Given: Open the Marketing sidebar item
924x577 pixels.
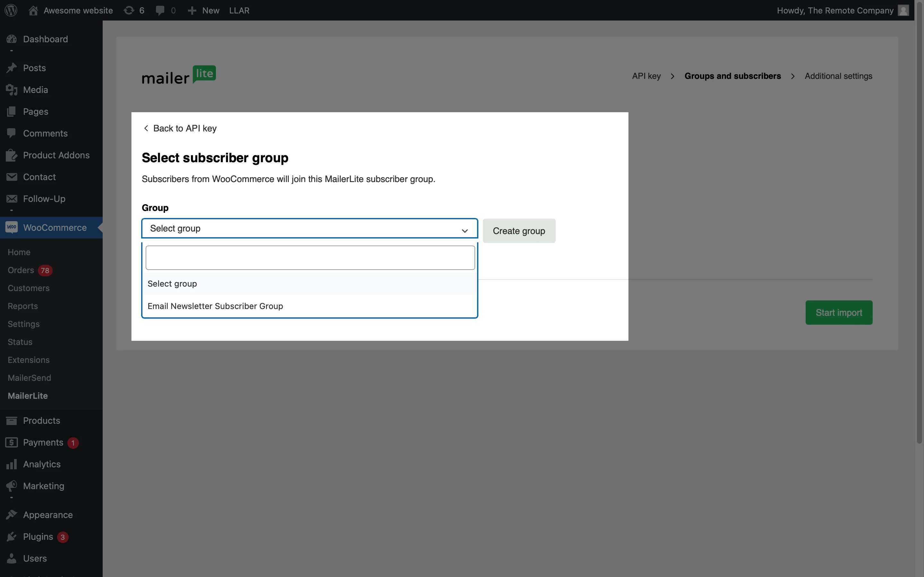Looking at the screenshot, I should pos(44,486).
